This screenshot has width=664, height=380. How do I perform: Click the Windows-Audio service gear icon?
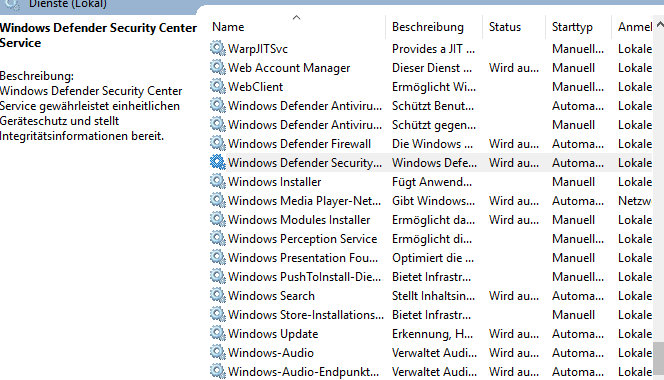[218, 352]
